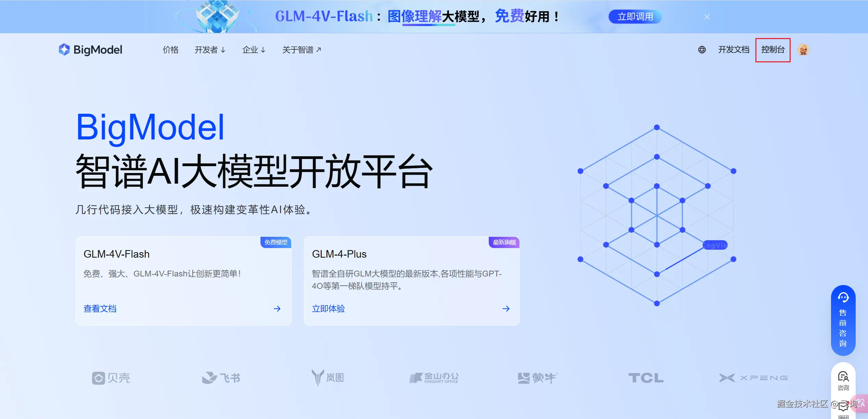
Task: Go to the 价格 pricing page
Action: (170, 50)
